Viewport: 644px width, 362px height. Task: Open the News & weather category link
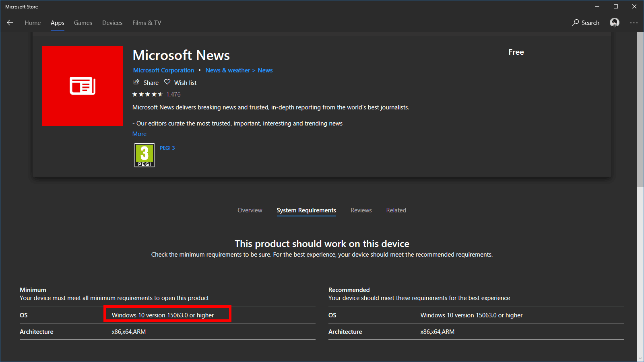click(228, 70)
